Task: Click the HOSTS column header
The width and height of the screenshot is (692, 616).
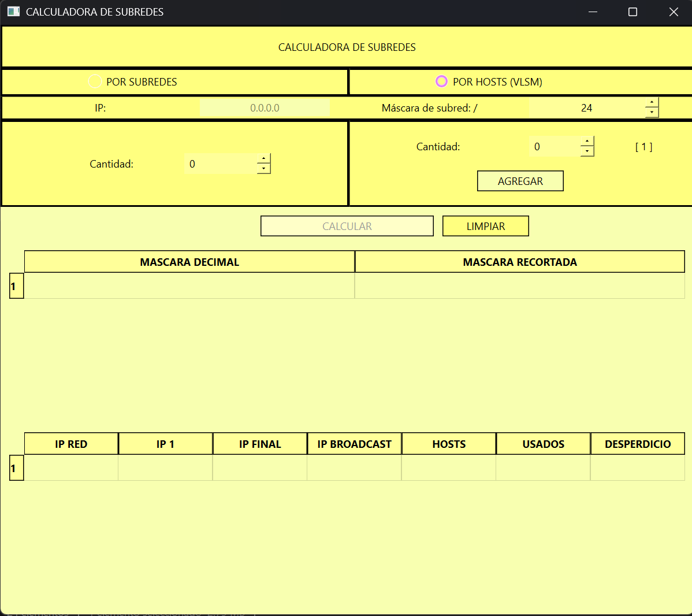Action: coord(449,444)
